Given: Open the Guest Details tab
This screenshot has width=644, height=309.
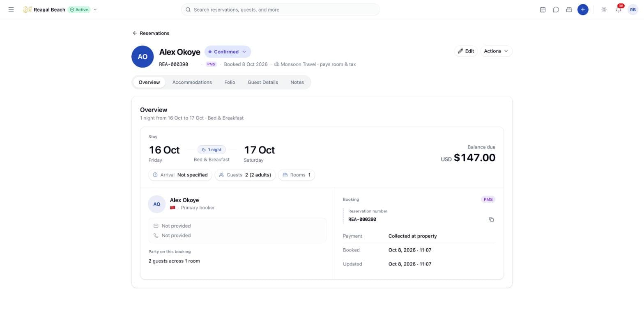Looking at the screenshot, I should click(262, 82).
